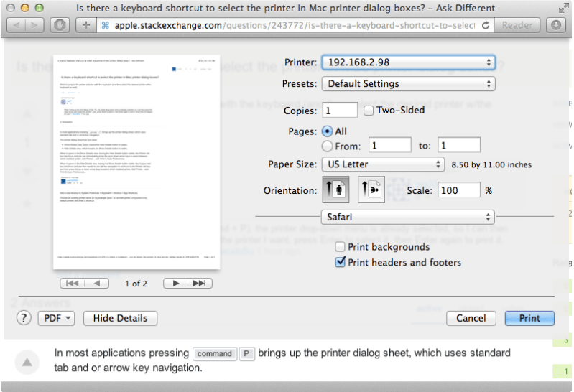This screenshot has height=392, width=574.
Task: Go forward with Safari's forward arrow
Action: [x=34, y=25]
